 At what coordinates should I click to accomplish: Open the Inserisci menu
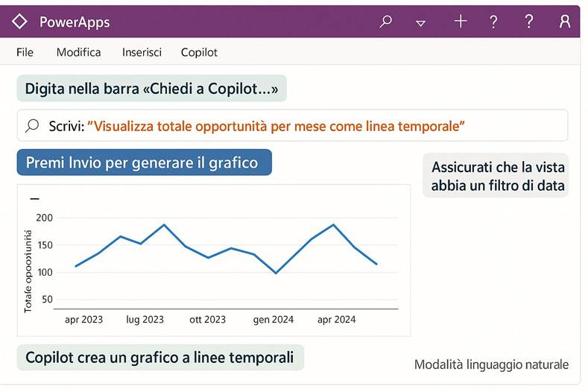click(x=142, y=52)
